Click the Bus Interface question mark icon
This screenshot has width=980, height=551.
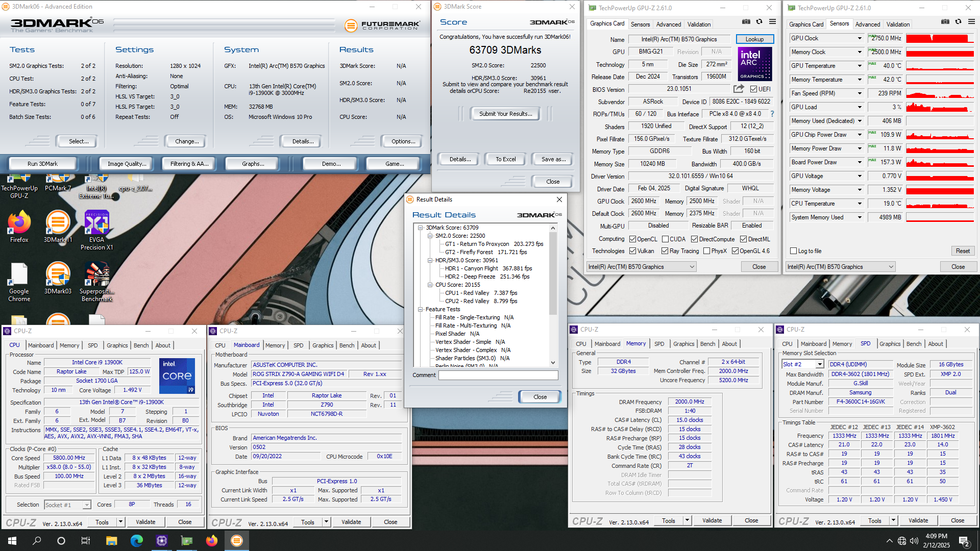pyautogui.click(x=772, y=114)
